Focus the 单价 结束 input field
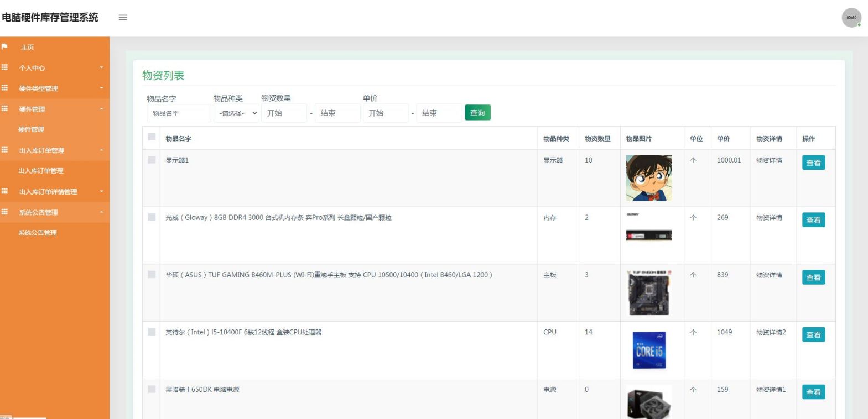The width and height of the screenshot is (868, 419). point(439,113)
